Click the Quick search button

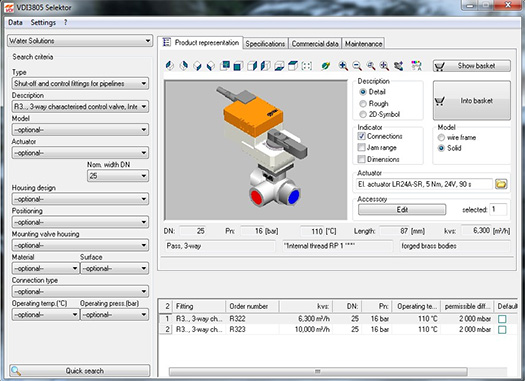pyautogui.click(x=80, y=371)
